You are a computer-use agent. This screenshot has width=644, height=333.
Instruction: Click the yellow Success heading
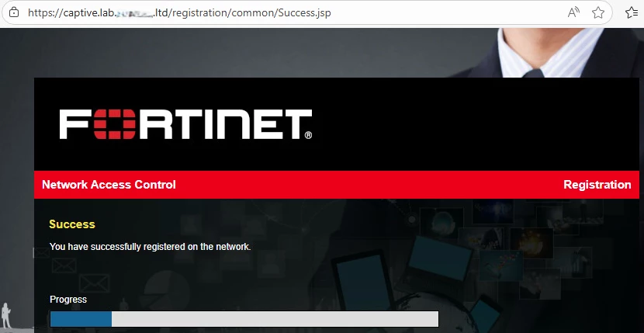72,224
